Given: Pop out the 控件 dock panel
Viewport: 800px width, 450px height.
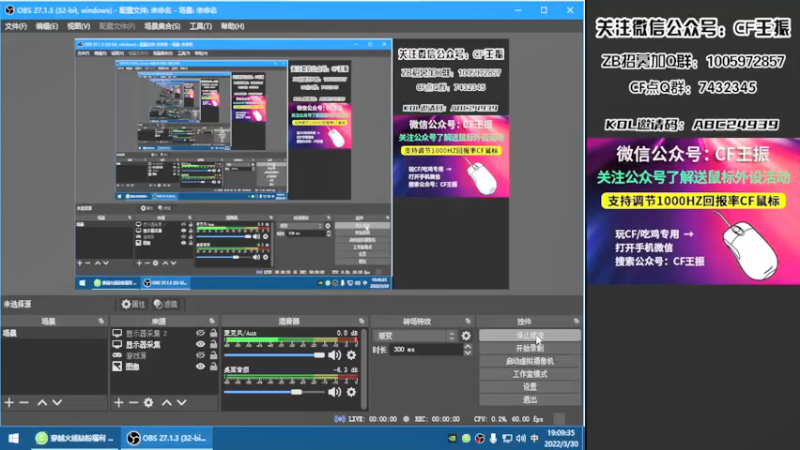Looking at the screenshot, I should [576, 321].
